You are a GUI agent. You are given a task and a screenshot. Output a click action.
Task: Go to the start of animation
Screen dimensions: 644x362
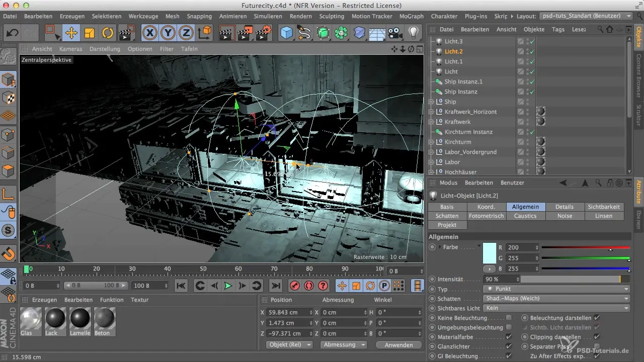(x=181, y=286)
